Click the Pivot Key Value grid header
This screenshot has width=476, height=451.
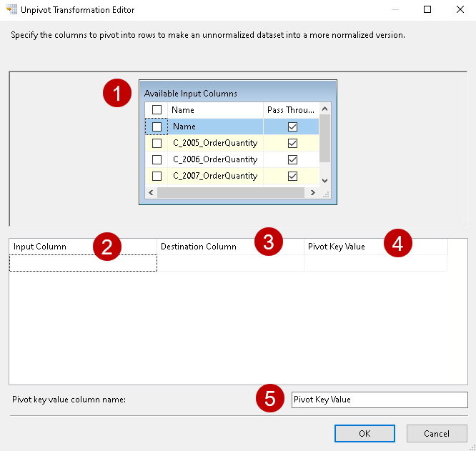tap(375, 247)
